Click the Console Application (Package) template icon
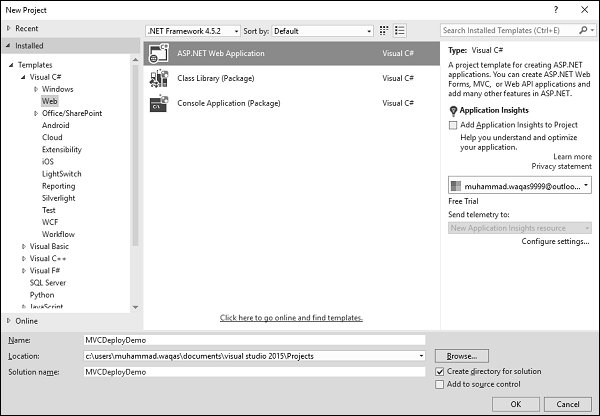600x416 pixels. coord(159,103)
